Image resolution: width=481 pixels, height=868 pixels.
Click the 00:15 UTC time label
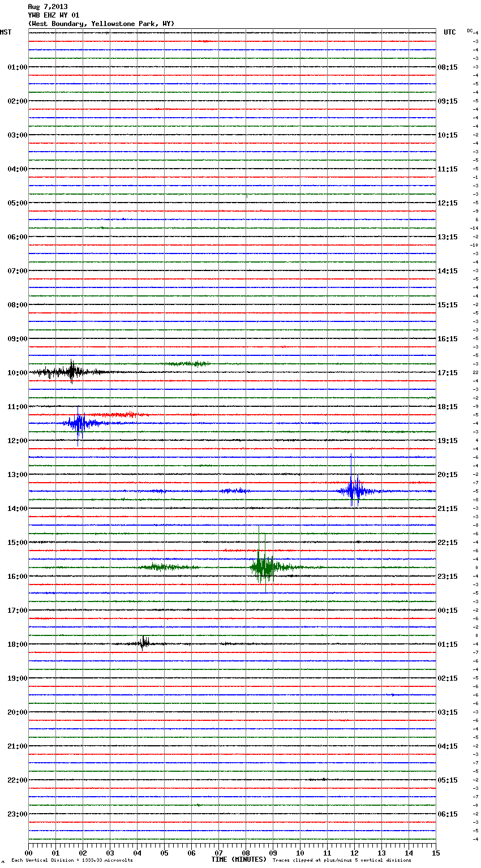(x=448, y=611)
